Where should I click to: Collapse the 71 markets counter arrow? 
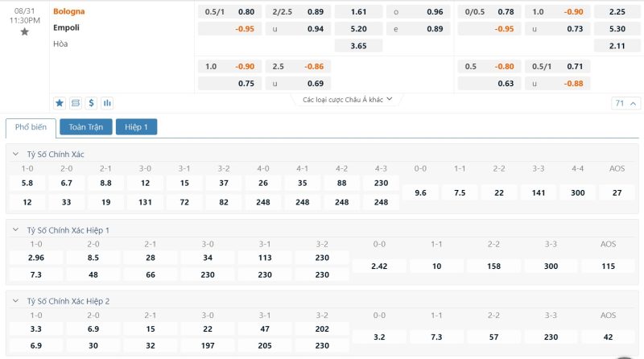(x=634, y=104)
